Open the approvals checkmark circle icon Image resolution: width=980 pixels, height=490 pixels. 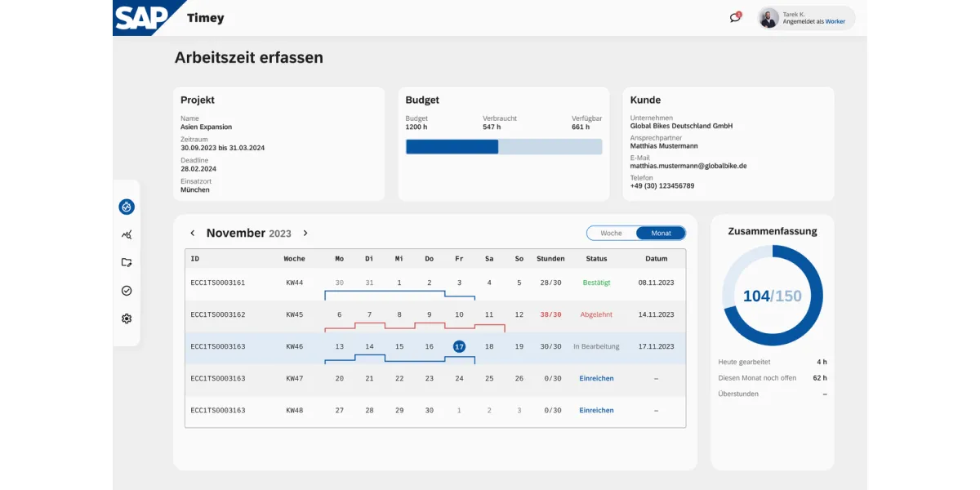pyautogui.click(x=127, y=291)
